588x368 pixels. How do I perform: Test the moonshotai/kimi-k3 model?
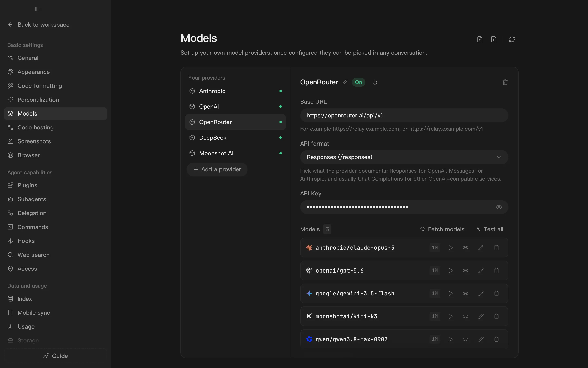tap(450, 316)
